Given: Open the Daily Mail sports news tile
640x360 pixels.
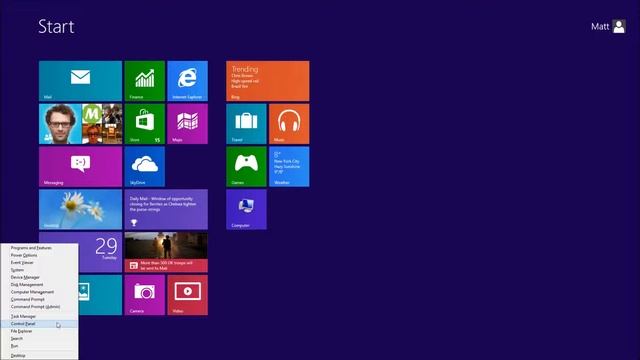Looking at the screenshot, I should (166, 209).
